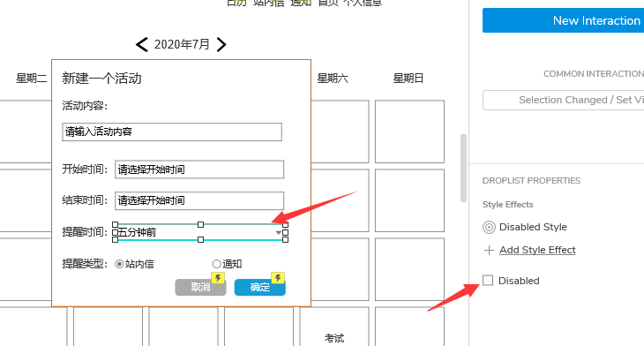Go to next month with right chevron
644x346 pixels.
[x=221, y=44]
